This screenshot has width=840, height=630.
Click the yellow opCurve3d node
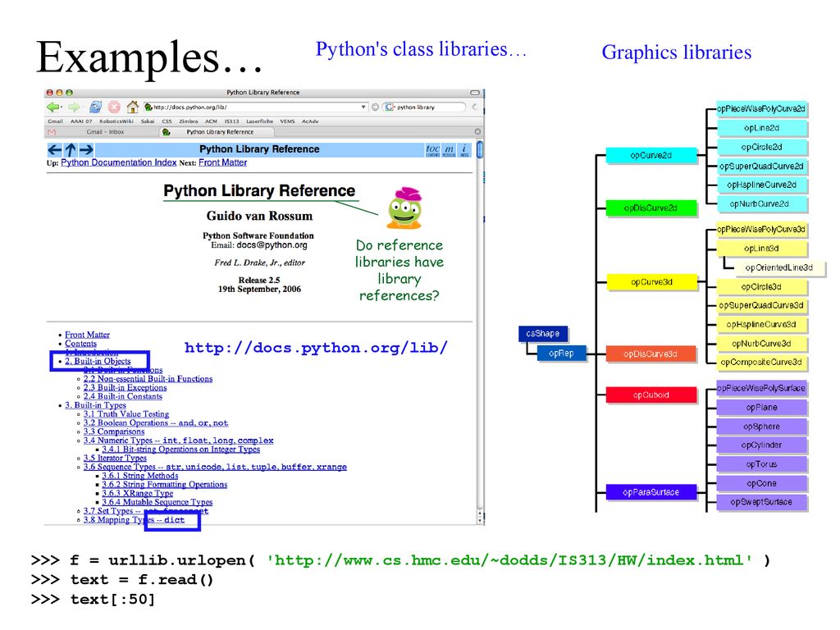pyautogui.click(x=651, y=282)
